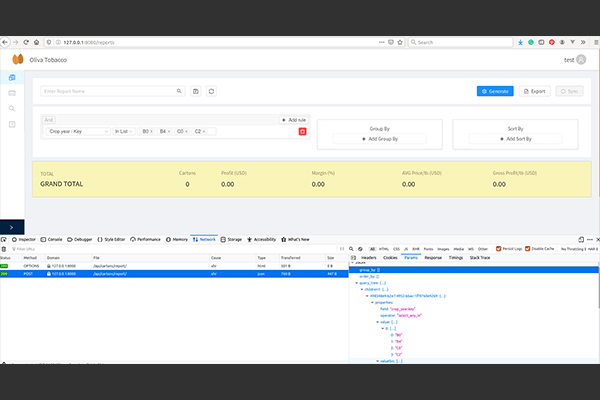Open the Console devtools tab
Viewport: 600px width, 400px height.
coord(52,240)
